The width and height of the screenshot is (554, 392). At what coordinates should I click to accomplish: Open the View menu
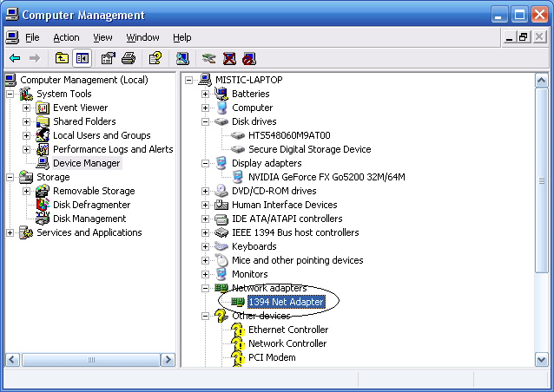102,37
